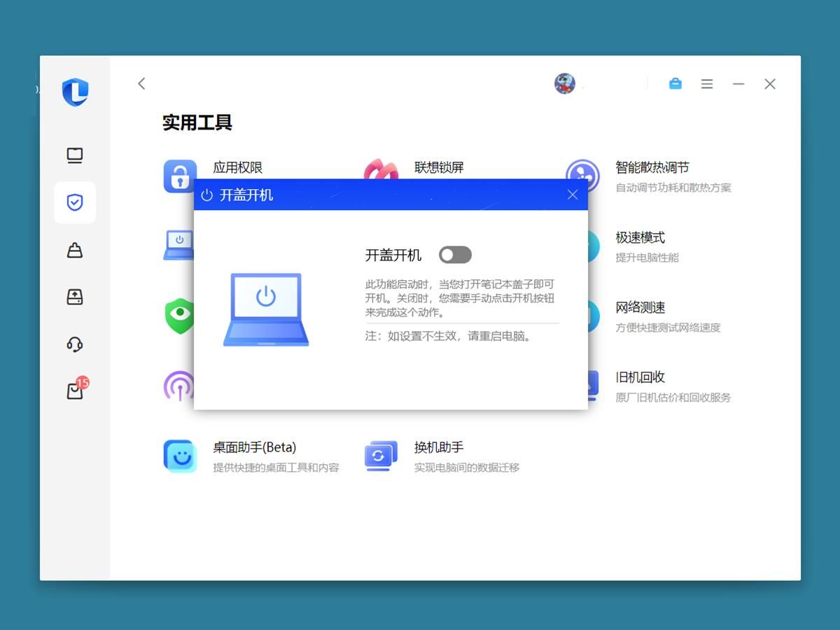Click the 换机助手 migration icon
The height and width of the screenshot is (630, 840).
point(380,456)
